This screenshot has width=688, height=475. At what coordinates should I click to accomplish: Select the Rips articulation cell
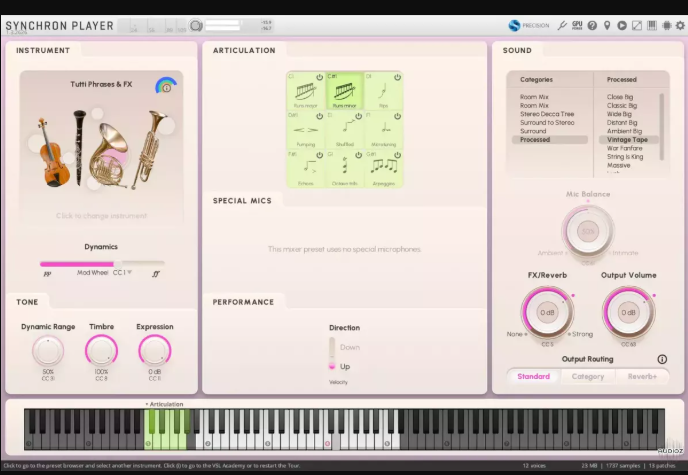click(383, 91)
